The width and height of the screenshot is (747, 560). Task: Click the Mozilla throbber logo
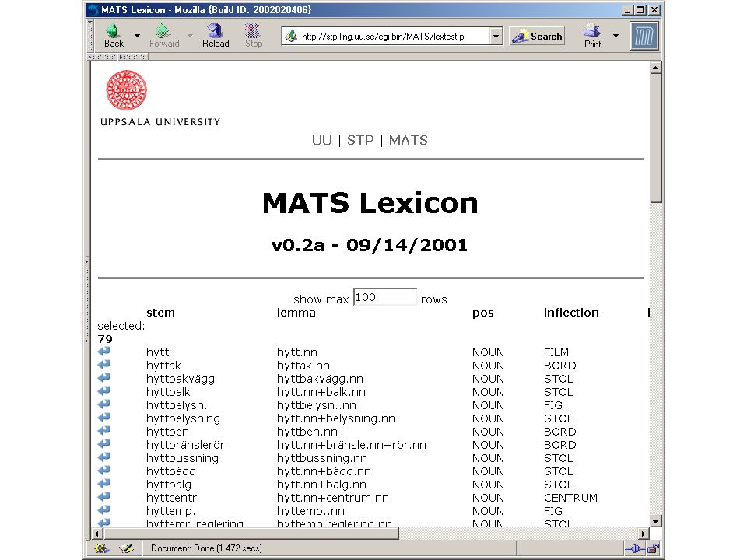click(x=644, y=36)
